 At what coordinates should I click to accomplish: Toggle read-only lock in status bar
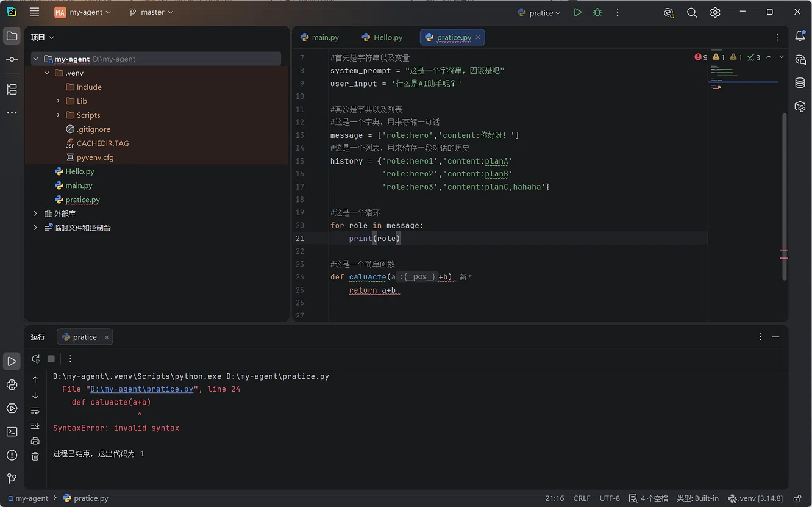coord(797,498)
